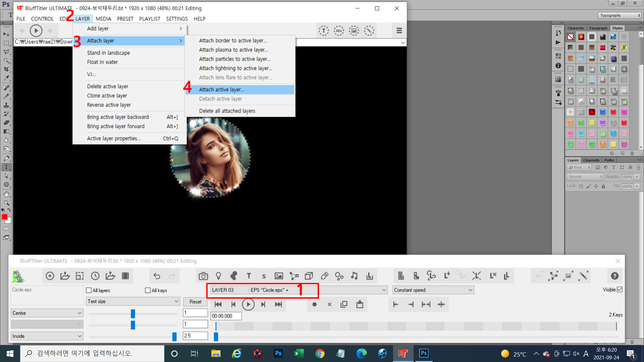Toggle the Visible checkbox
The image size is (644, 362).
point(620,290)
